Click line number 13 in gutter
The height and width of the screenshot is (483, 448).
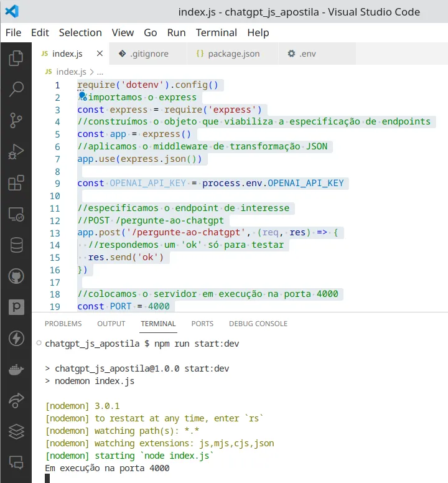point(55,233)
